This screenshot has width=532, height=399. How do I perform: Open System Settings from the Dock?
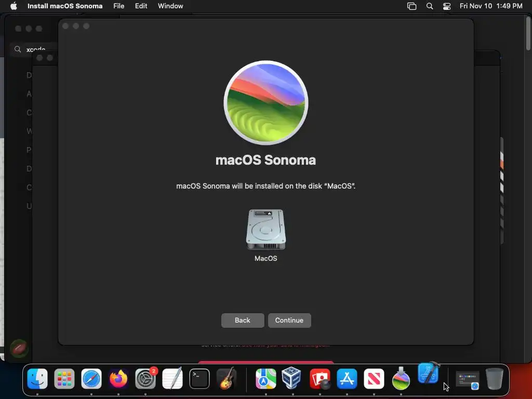[145, 379]
